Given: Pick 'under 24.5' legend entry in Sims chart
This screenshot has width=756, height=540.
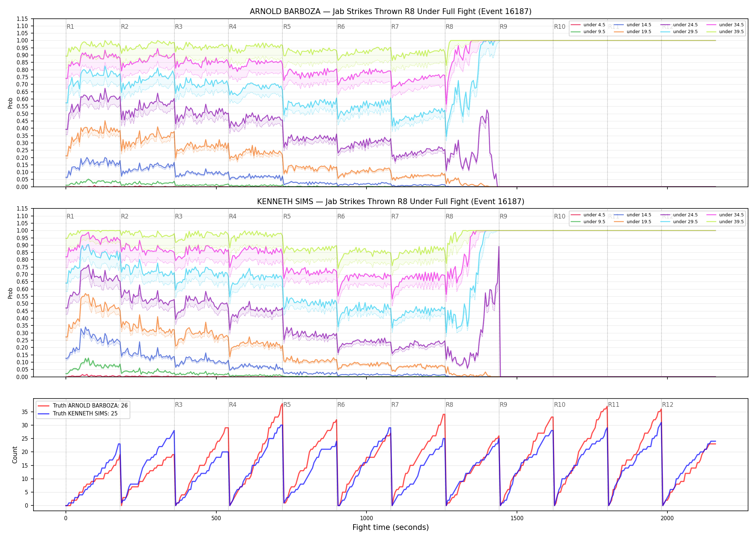Looking at the screenshot, I should click(x=679, y=215).
